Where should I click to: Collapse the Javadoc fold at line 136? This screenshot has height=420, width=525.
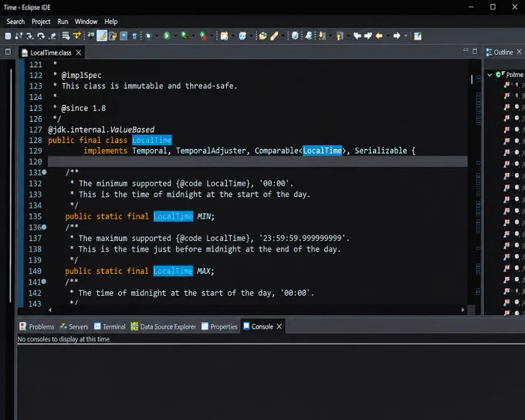44,227
